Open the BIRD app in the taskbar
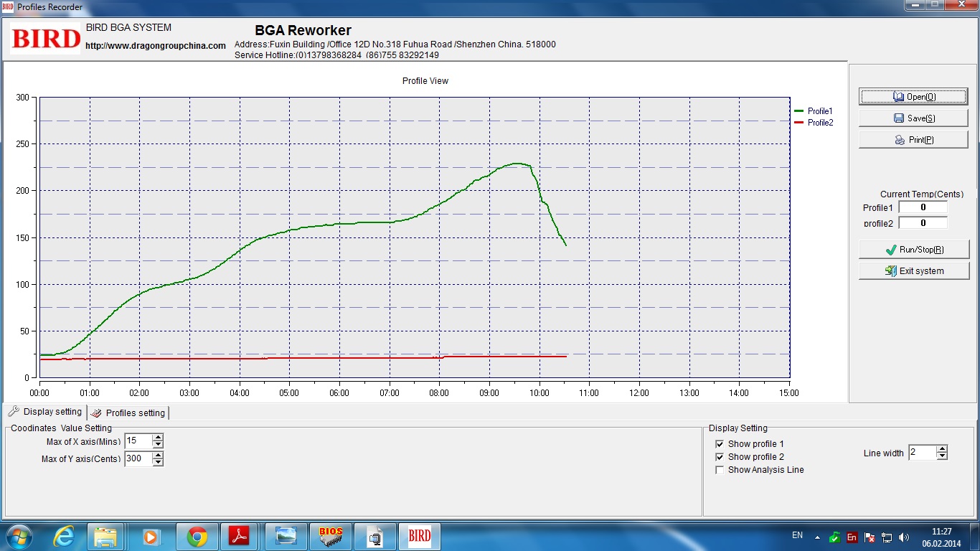 pos(419,536)
